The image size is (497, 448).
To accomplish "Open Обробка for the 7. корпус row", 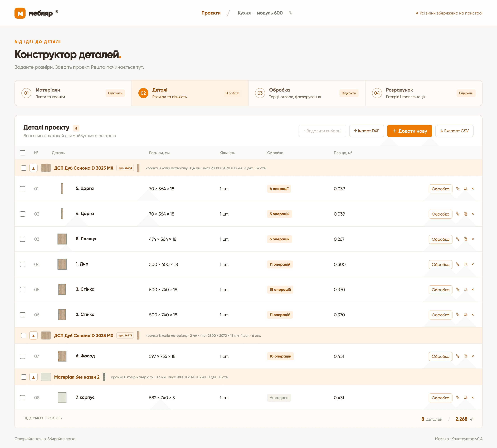I will (x=440, y=398).
